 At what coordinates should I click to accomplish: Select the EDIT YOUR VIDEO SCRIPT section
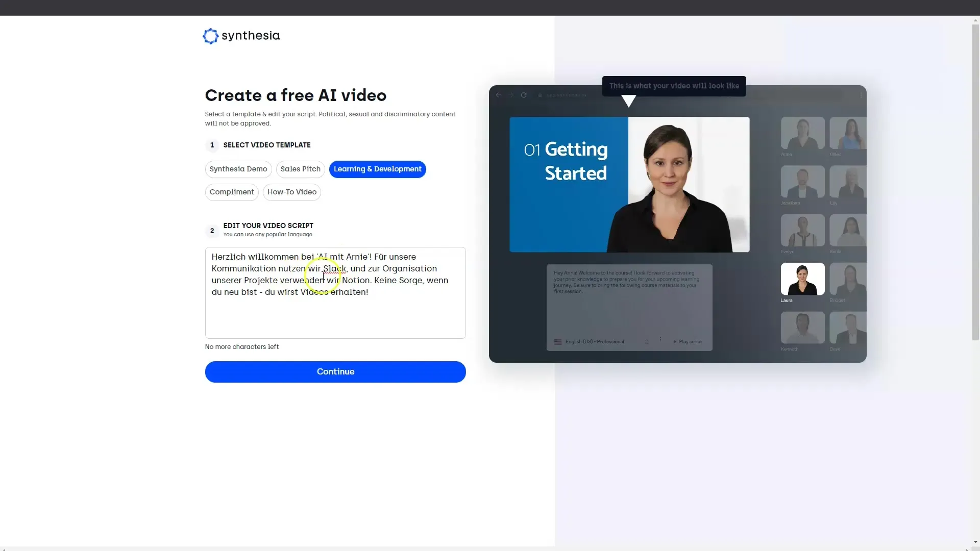[x=268, y=226]
